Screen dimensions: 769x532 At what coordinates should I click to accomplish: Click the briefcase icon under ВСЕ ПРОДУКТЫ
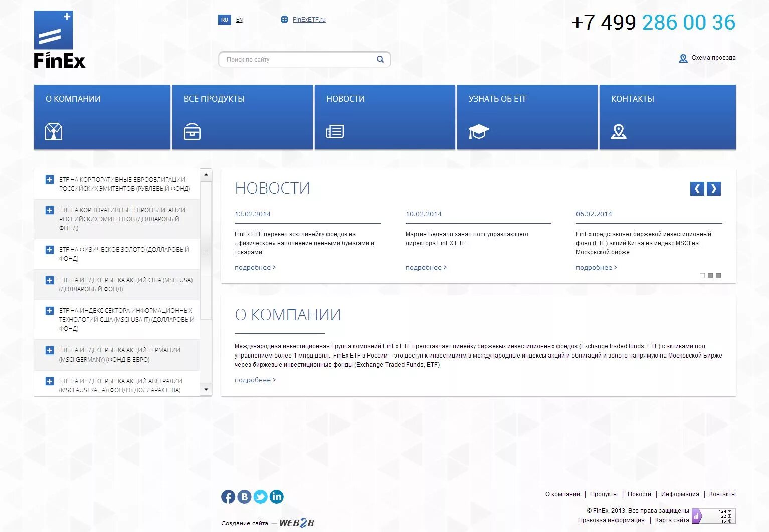[194, 132]
